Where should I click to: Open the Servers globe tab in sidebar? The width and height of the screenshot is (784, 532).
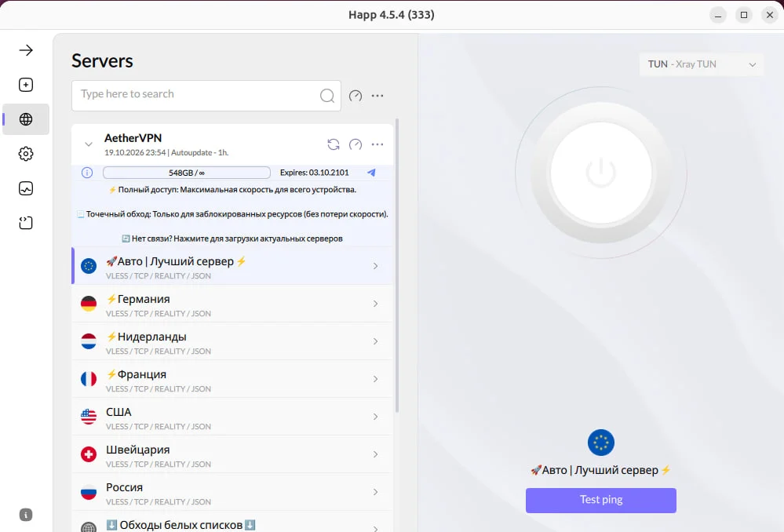pyautogui.click(x=26, y=119)
